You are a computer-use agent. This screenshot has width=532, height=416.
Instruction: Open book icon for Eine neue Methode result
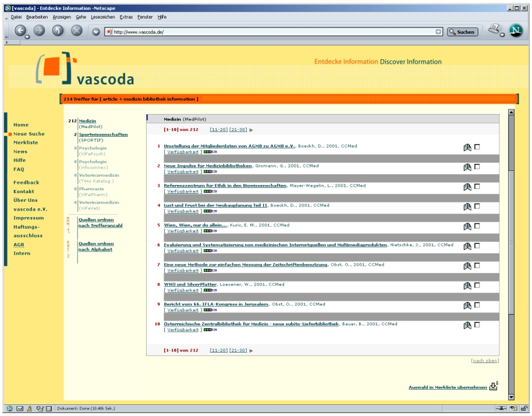[x=467, y=266]
